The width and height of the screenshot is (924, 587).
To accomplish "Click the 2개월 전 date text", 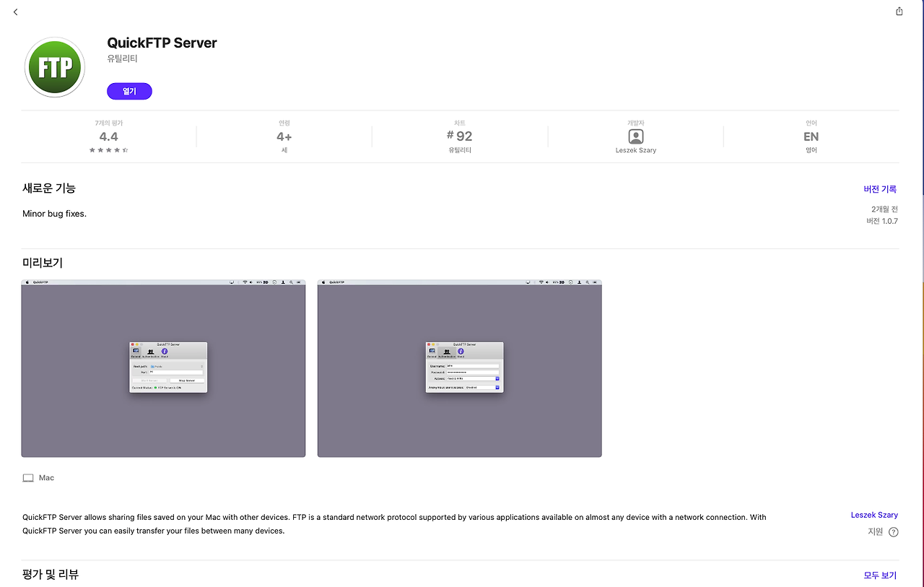I will [884, 209].
